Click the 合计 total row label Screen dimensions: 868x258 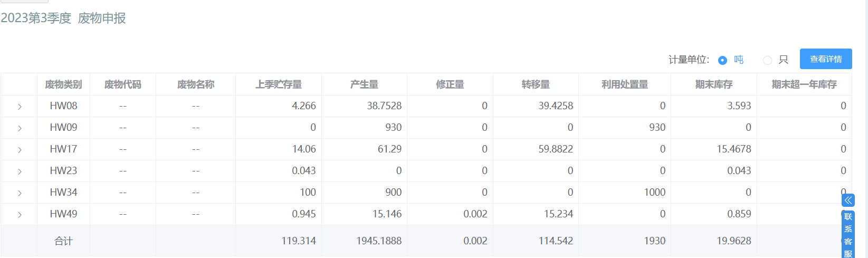(x=63, y=241)
